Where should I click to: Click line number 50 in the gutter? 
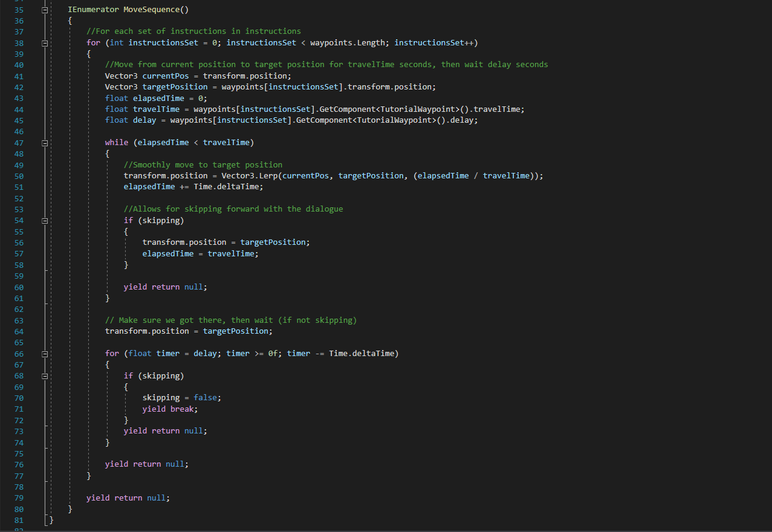click(18, 176)
